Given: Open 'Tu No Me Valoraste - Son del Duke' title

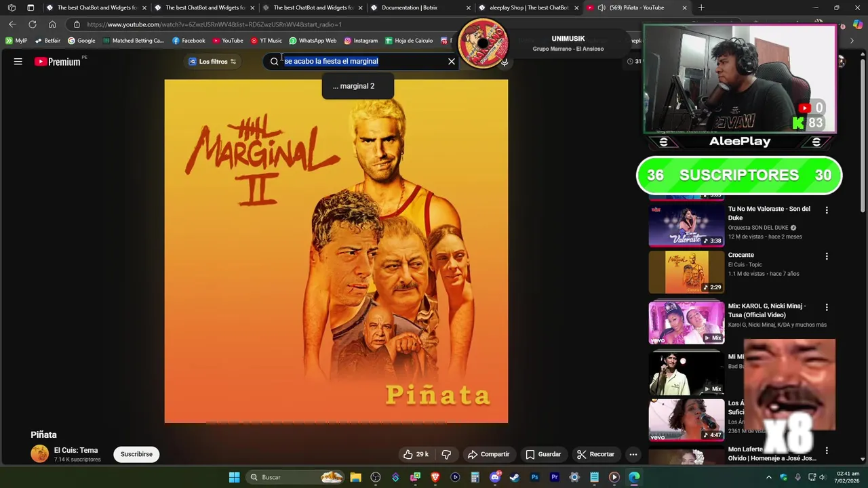Looking at the screenshot, I should click(x=769, y=213).
